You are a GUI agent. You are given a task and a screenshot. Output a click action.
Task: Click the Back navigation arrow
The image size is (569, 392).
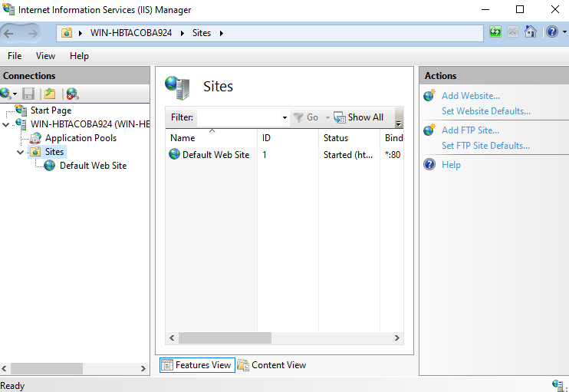[x=8, y=34]
